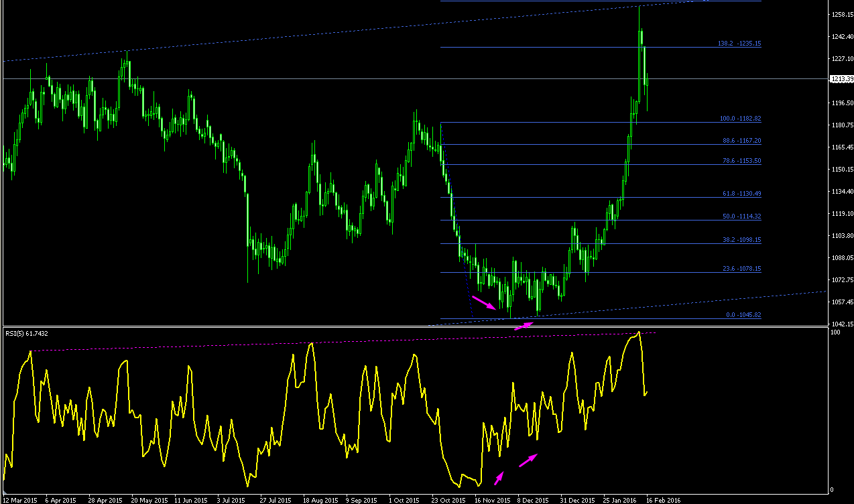Select the 28 Apr 2015 time axis label
The width and height of the screenshot is (854, 504).
coord(105,500)
